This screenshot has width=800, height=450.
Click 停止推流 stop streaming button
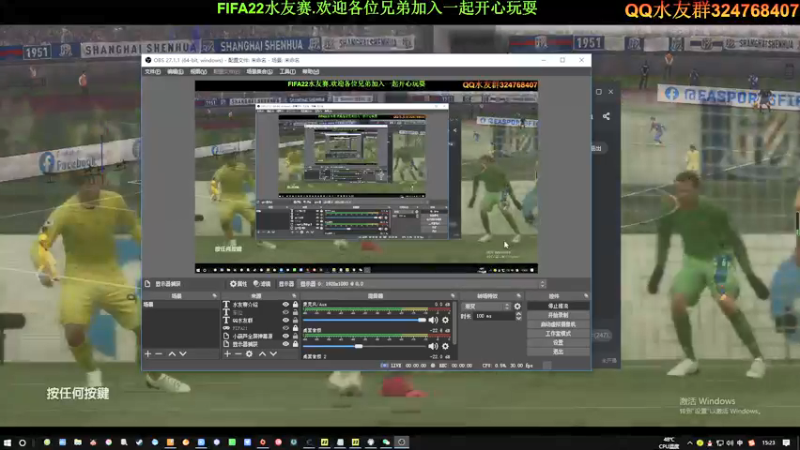pyautogui.click(x=558, y=306)
